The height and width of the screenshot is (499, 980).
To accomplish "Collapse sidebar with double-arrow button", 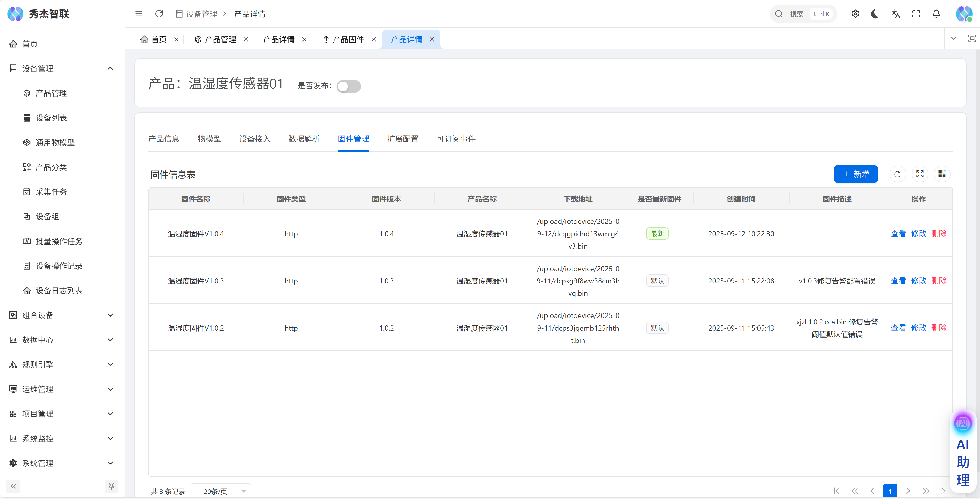I will pos(13,486).
